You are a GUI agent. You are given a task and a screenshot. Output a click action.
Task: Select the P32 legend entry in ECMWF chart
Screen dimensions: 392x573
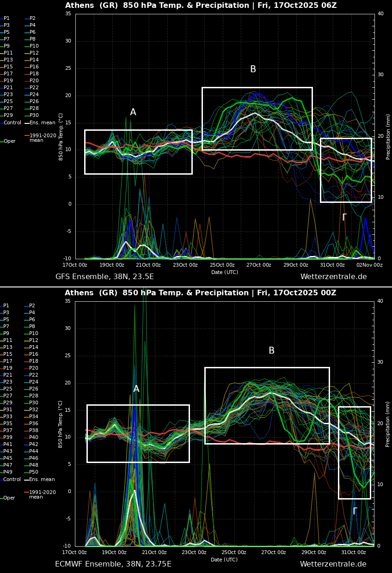[x=34, y=410]
